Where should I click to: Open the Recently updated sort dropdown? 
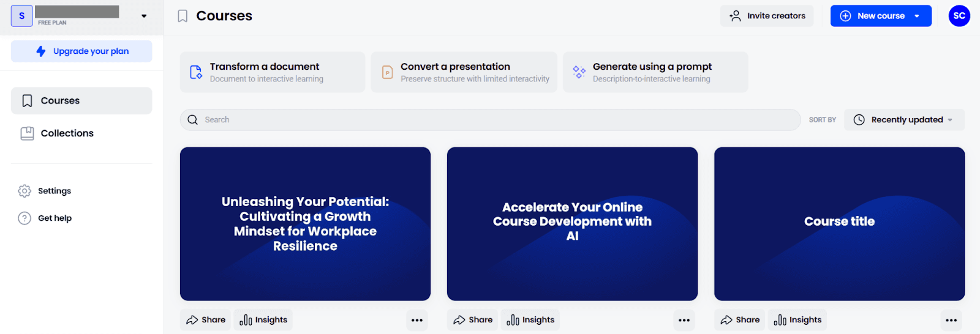(904, 120)
